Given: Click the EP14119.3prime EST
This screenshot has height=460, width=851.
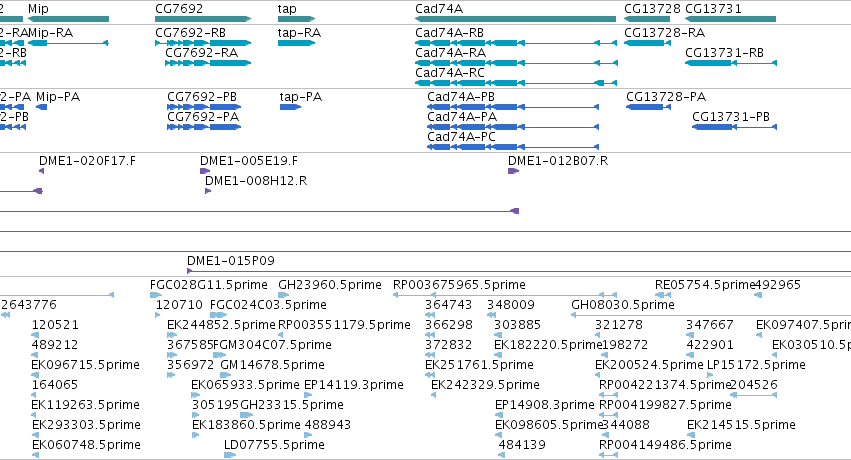Looking at the screenshot, I should coord(307,395).
